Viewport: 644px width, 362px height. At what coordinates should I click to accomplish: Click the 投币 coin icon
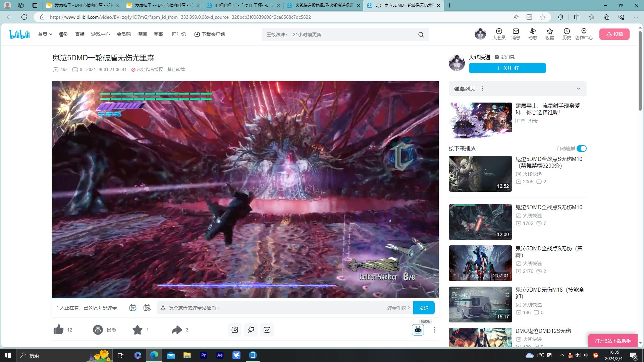(98, 330)
